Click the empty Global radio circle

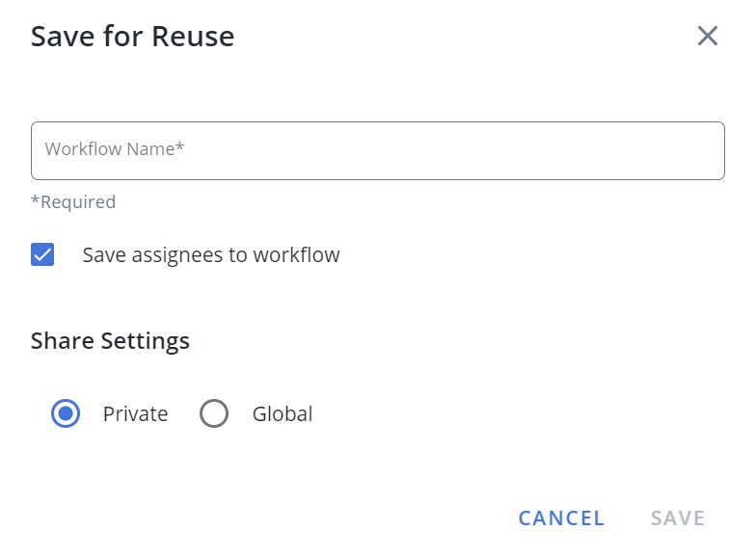214,413
